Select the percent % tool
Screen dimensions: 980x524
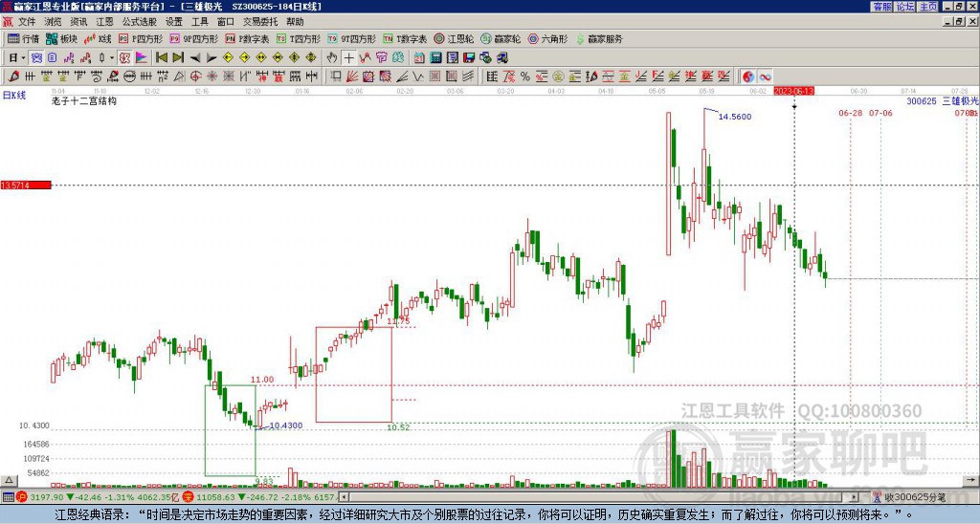click(525, 76)
